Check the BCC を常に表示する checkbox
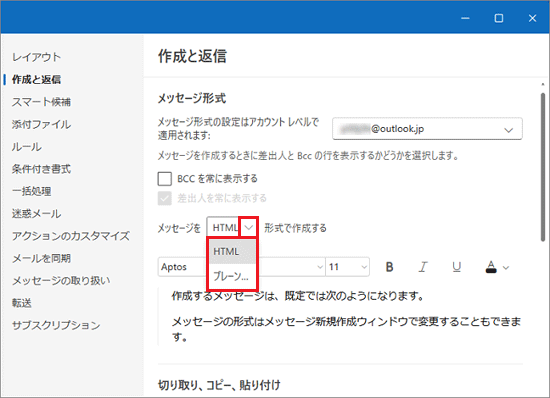The image size is (550, 398). coord(165,178)
